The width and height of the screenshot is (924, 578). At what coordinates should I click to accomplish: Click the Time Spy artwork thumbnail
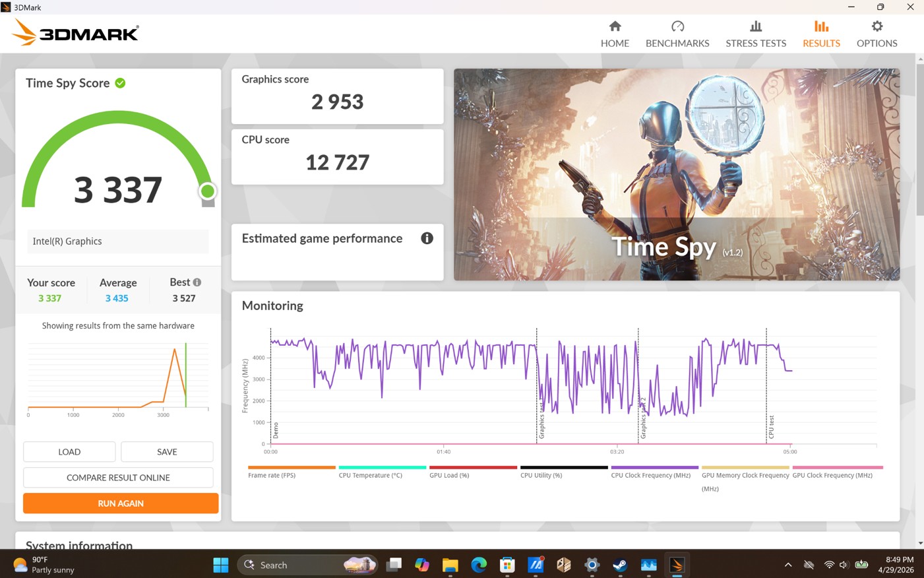[x=677, y=175]
